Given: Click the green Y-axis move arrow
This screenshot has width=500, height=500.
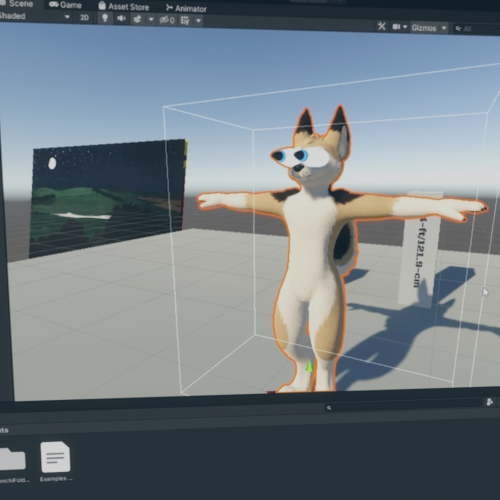Looking at the screenshot, I should [309, 367].
